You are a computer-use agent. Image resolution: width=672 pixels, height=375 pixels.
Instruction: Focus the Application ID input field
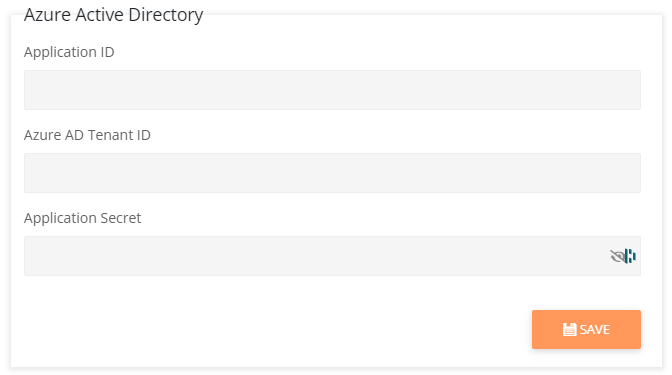click(332, 90)
